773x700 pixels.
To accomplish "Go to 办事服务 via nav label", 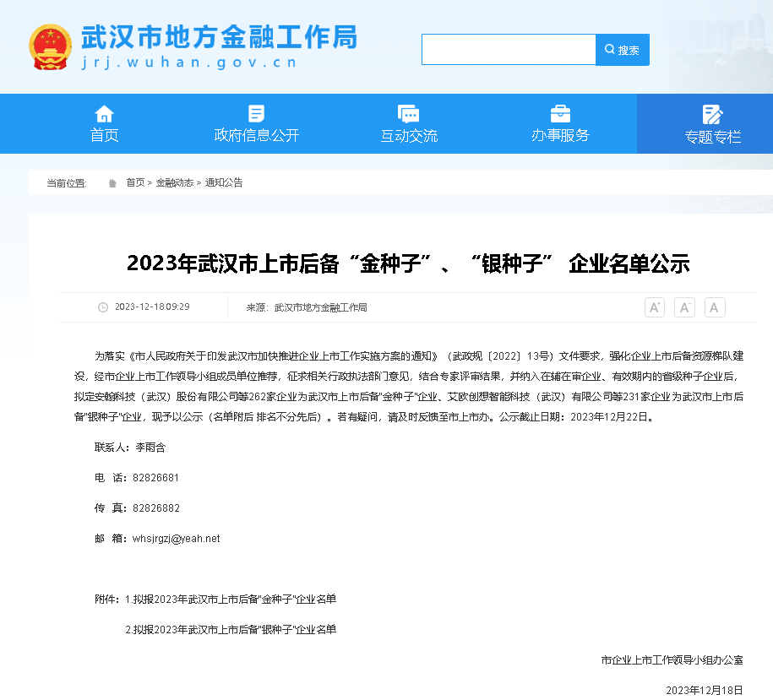I will [560, 135].
